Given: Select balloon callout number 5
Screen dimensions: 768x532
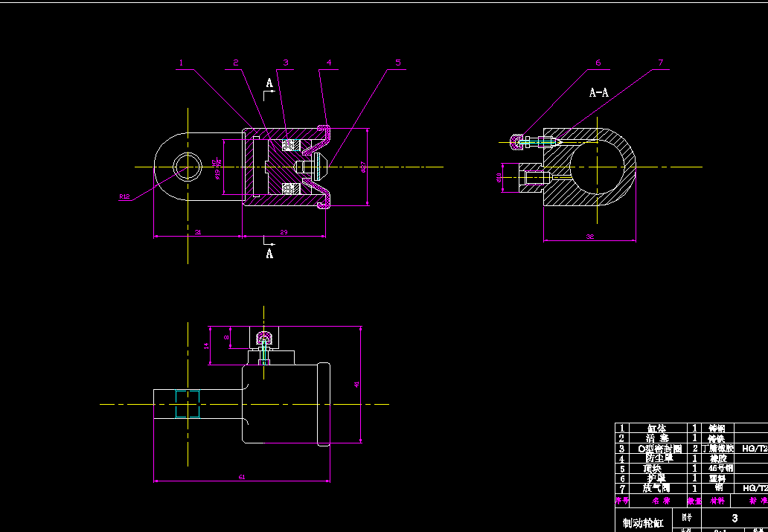Looking at the screenshot, I should (x=397, y=63).
